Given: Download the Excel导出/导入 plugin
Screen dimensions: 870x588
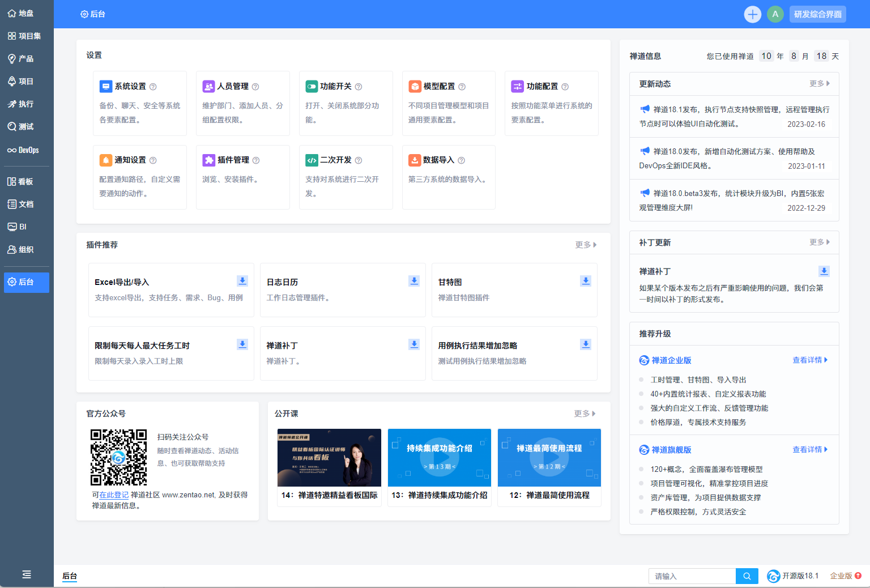Looking at the screenshot, I should click(x=242, y=281).
